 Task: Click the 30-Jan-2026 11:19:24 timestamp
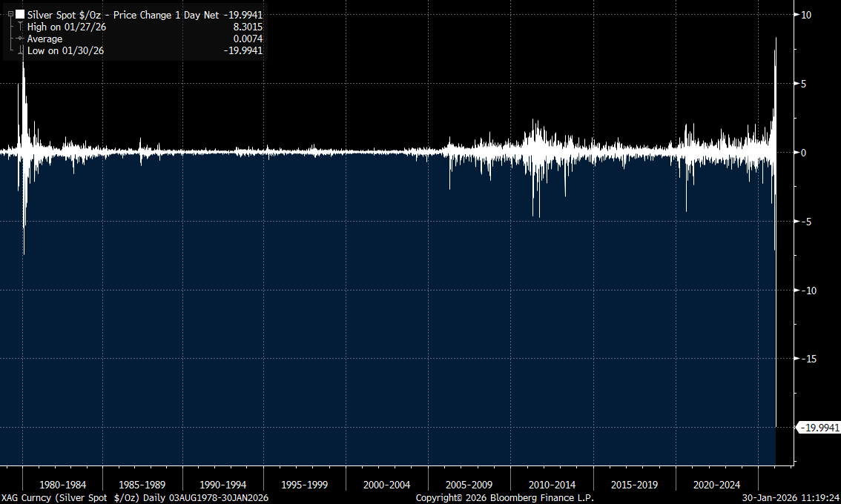coord(791,498)
